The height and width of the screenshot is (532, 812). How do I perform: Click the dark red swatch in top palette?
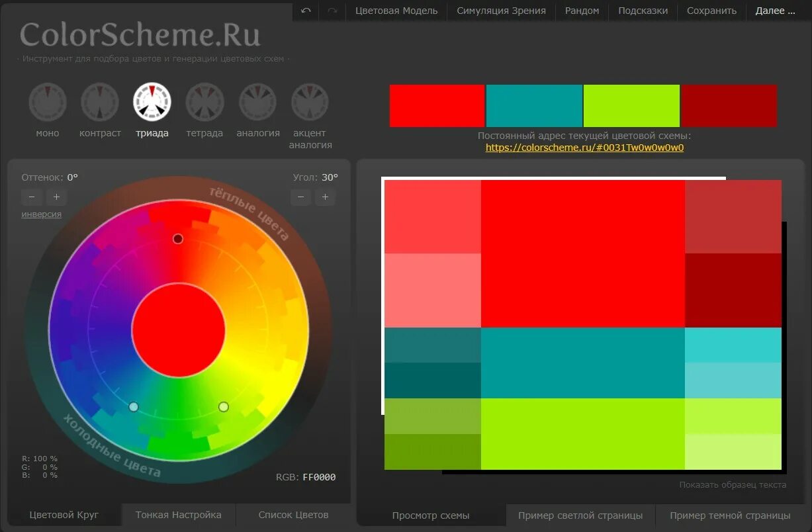point(729,106)
